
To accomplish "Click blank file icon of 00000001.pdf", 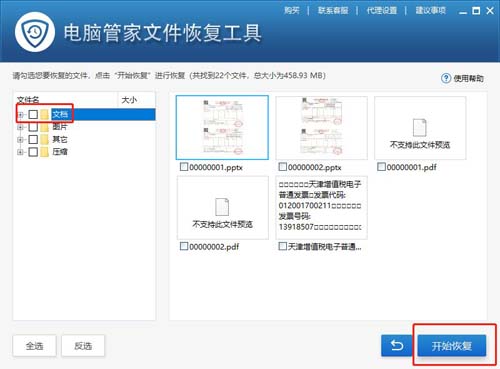I will (420, 127).
